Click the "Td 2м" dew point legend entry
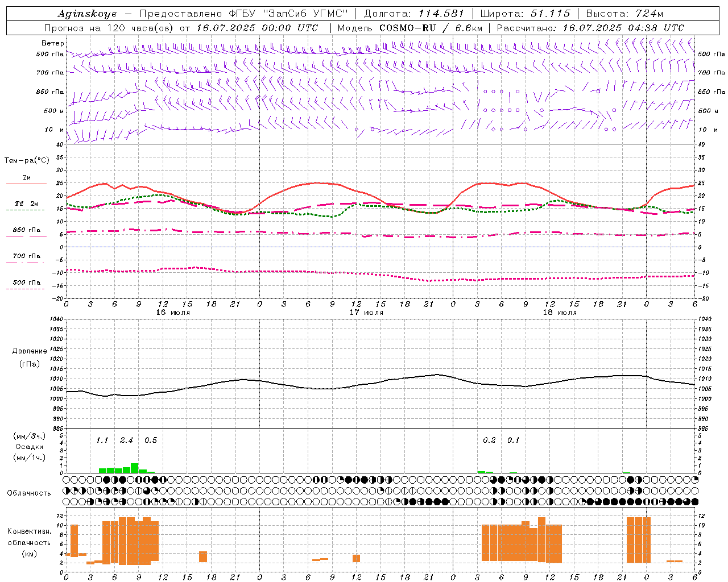728x582 pixels. pyautogui.click(x=26, y=203)
